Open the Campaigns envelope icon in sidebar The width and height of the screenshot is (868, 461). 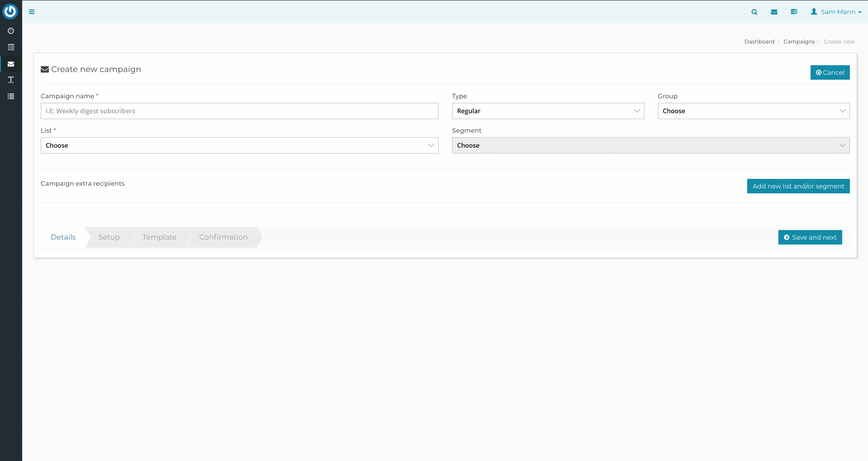click(11, 64)
